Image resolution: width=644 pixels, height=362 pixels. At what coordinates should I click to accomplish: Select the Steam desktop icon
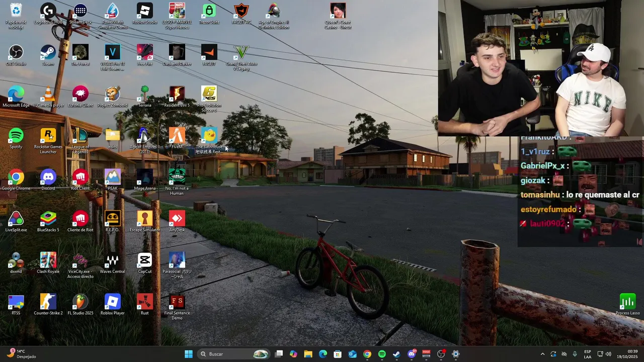48,55
